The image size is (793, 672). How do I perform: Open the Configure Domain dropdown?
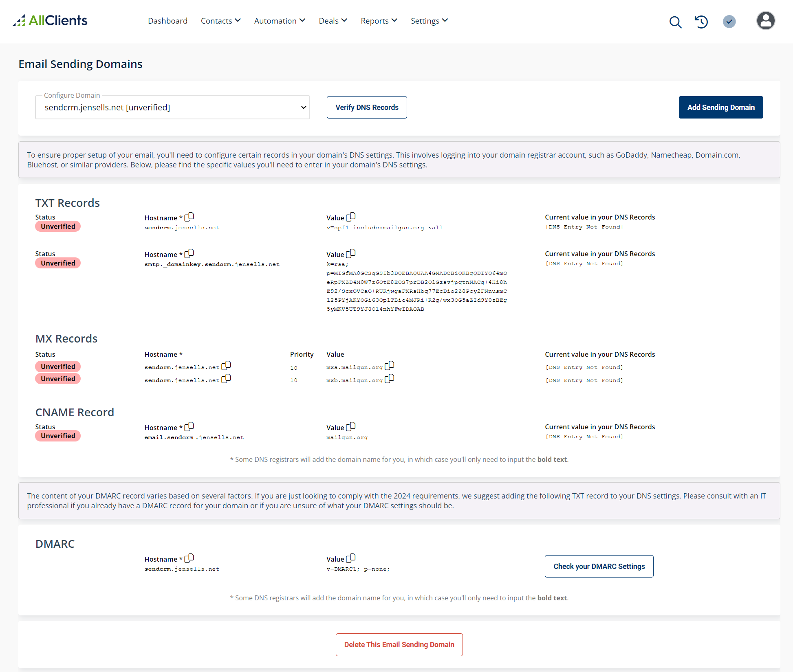[x=172, y=107]
